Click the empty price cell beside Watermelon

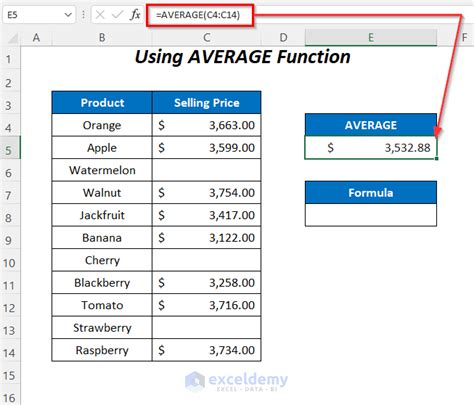pyautogui.click(x=207, y=170)
